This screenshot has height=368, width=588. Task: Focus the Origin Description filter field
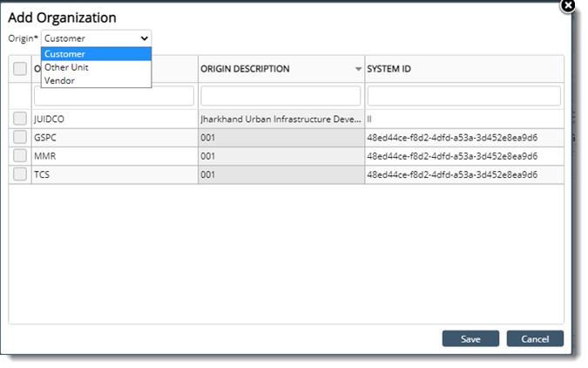[280, 95]
